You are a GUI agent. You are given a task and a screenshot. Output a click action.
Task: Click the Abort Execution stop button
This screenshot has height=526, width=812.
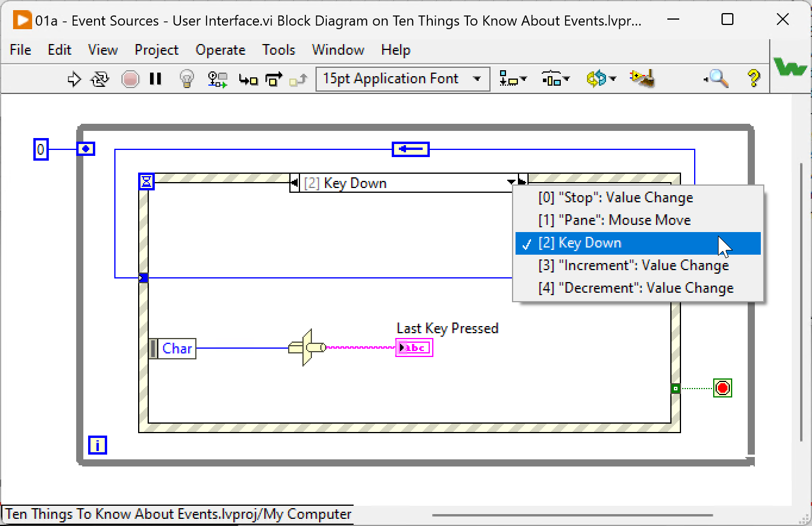[130, 79]
